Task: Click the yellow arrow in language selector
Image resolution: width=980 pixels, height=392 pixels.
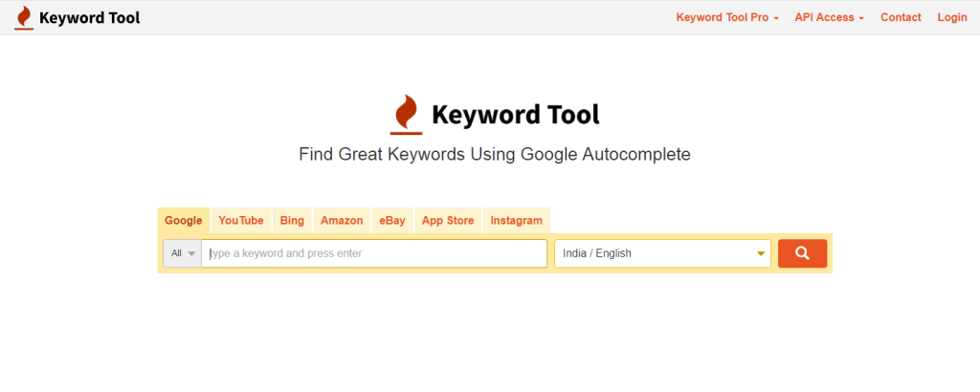Action: (x=761, y=254)
